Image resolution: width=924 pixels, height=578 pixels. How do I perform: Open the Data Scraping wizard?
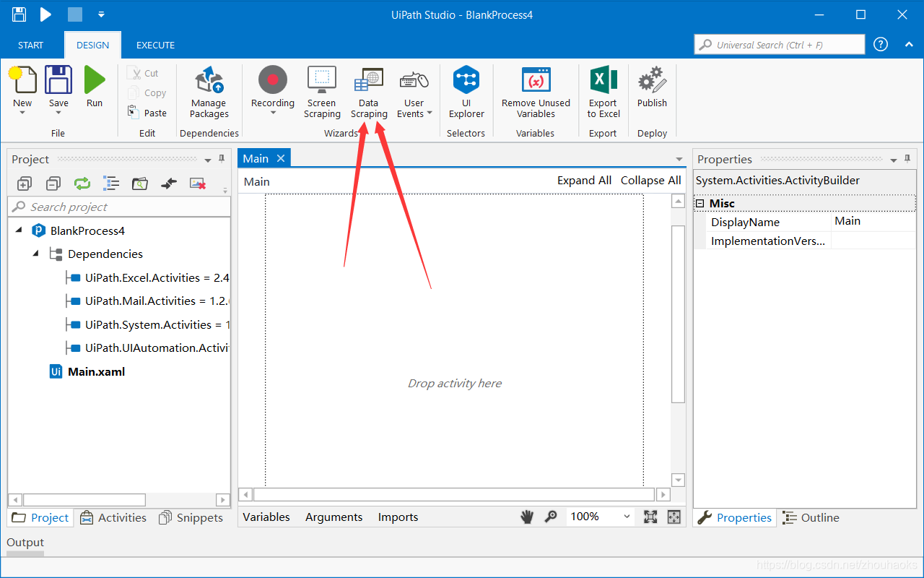pos(369,92)
